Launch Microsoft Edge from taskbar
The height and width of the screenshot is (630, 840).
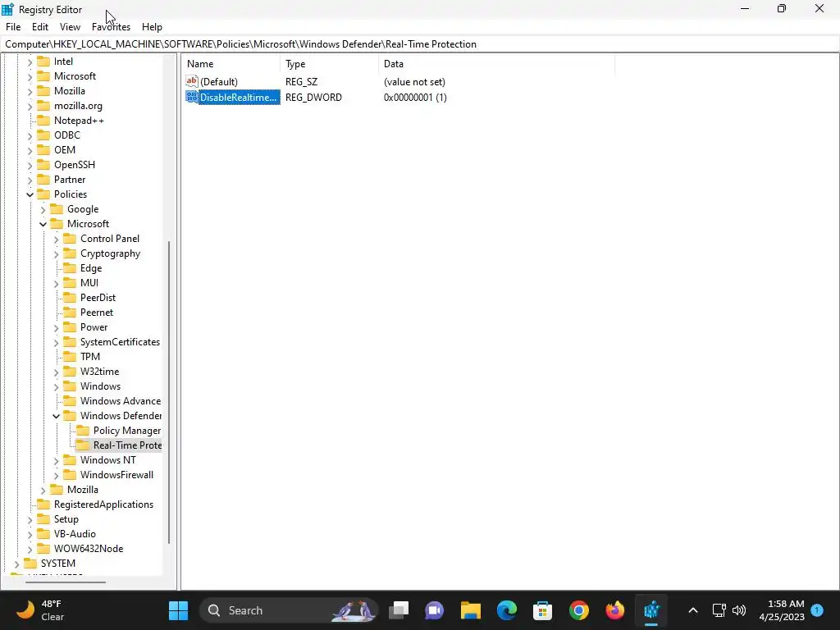tap(507, 610)
